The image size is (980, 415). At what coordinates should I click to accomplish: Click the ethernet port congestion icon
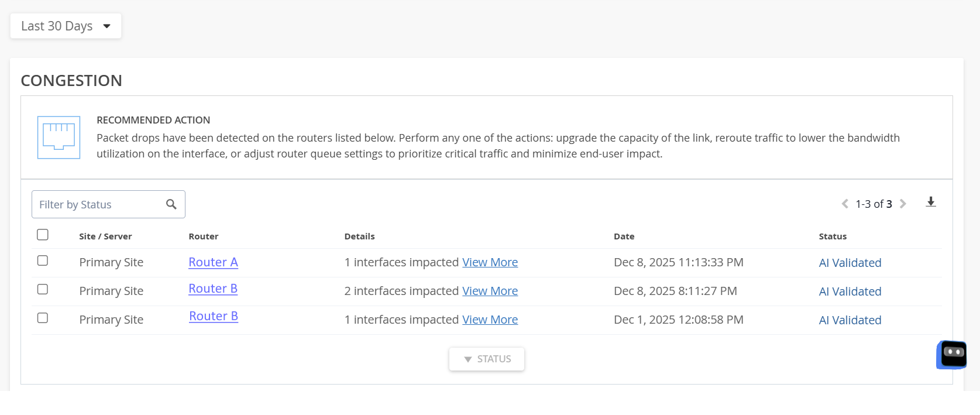[59, 138]
